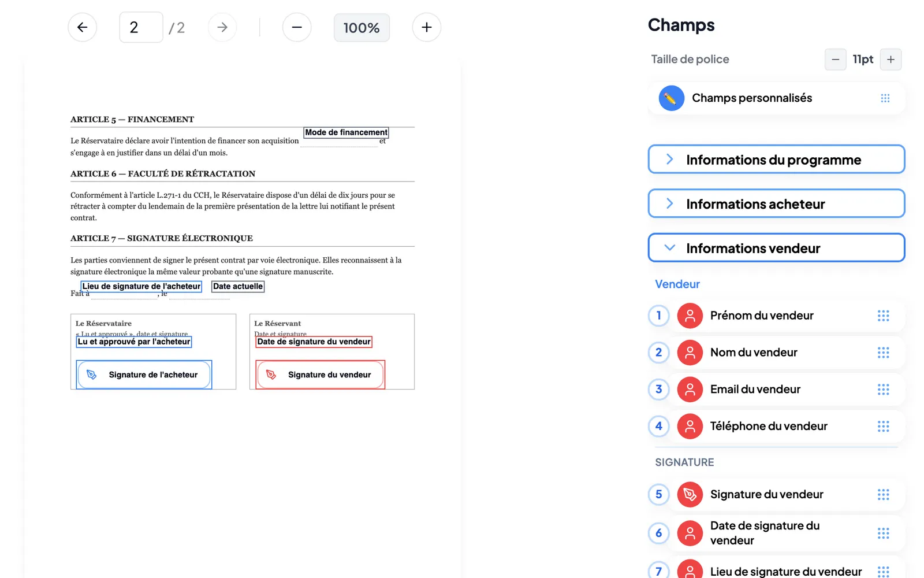Go to previous page with left arrow
924x578 pixels.
[x=82, y=27]
